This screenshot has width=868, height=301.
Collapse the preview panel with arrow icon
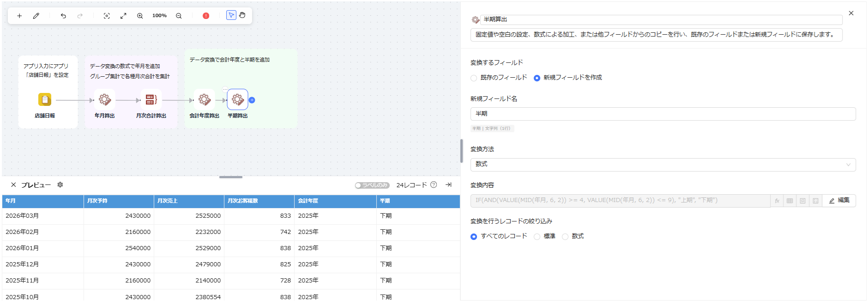pos(448,184)
